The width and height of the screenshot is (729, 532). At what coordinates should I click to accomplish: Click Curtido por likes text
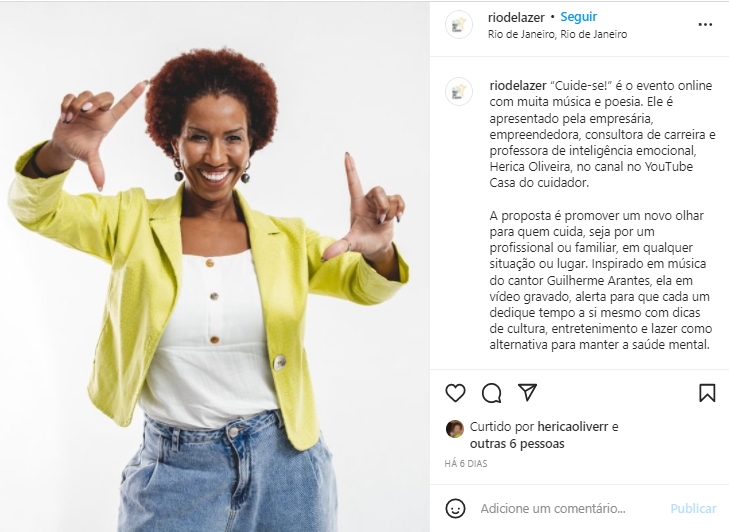[502, 427]
